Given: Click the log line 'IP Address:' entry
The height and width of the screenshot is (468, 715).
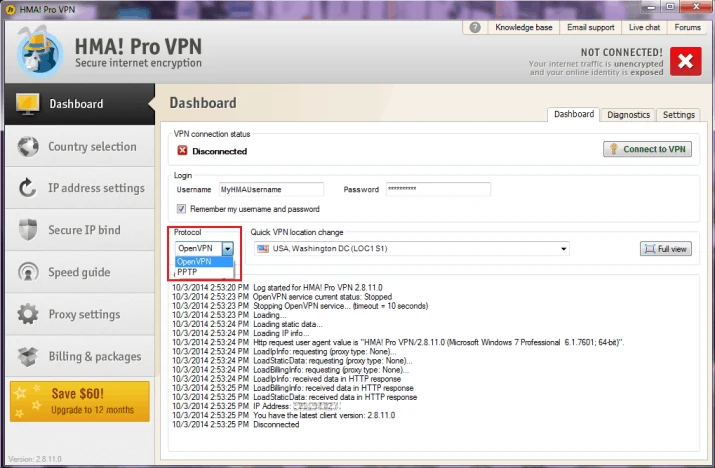Looking at the screenshot, I should click(x=256, y=406).
